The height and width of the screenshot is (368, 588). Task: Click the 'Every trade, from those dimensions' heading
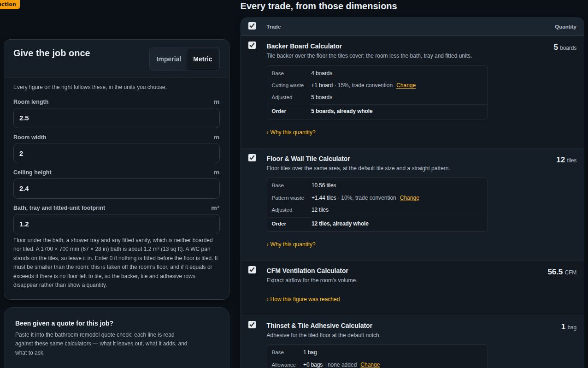pos(318,6)
